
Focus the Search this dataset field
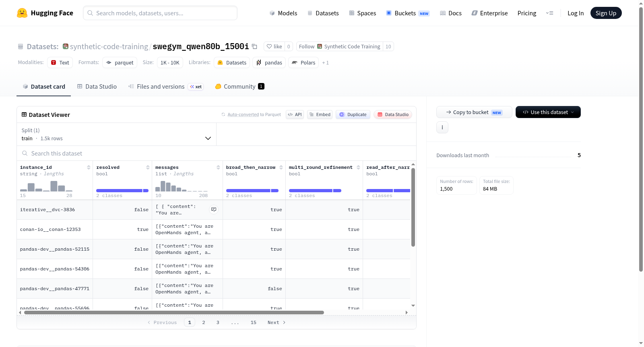tap(217, 153)
